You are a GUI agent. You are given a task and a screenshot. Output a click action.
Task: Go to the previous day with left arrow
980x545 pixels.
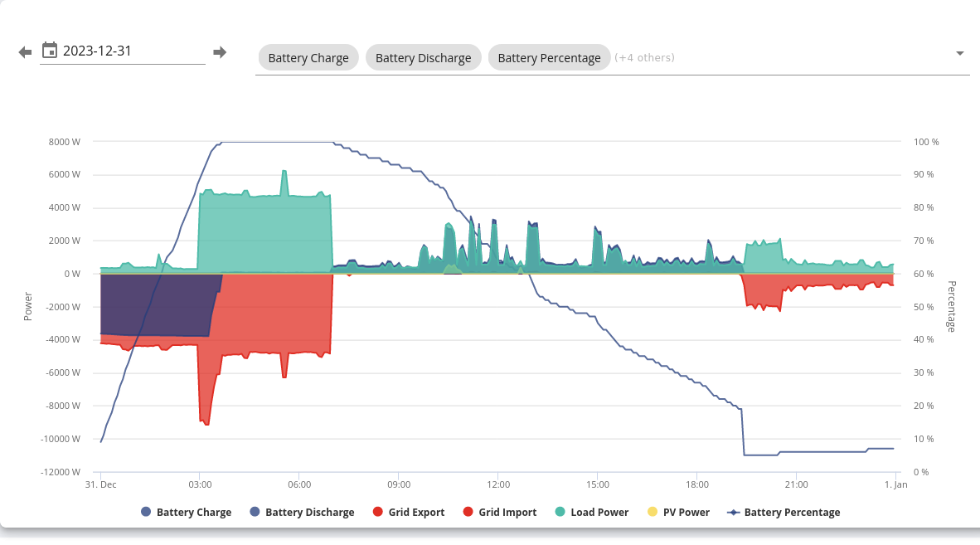coord(25,52)
